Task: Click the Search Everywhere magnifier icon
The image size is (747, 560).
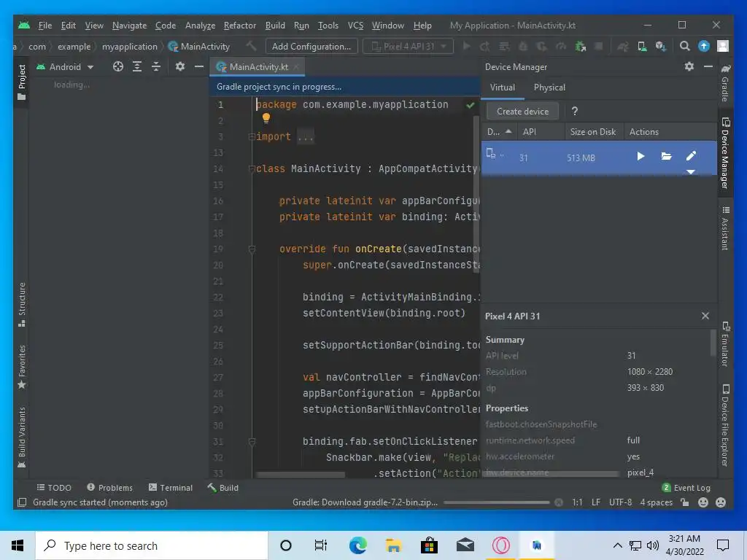Action: (684, 46)
